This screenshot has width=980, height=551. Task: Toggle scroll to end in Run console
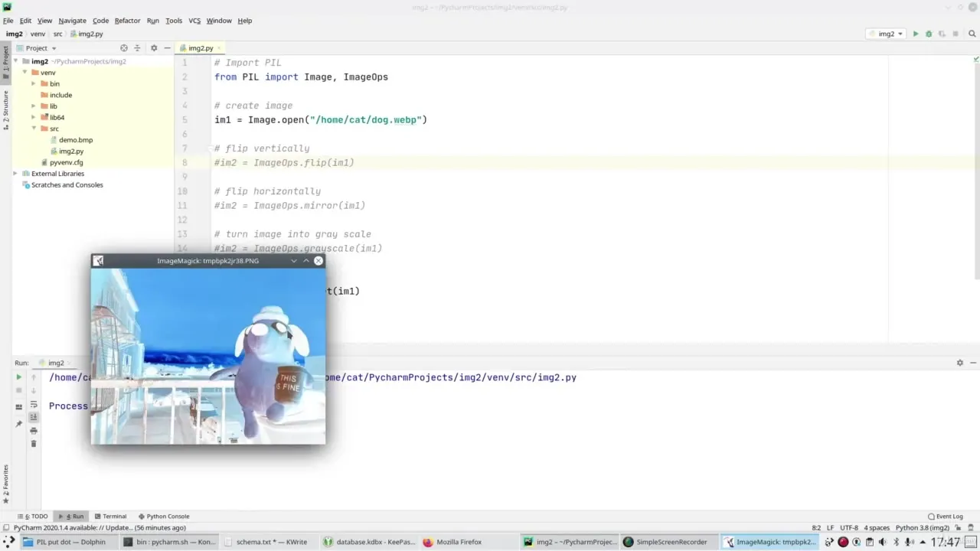(34, 417)
